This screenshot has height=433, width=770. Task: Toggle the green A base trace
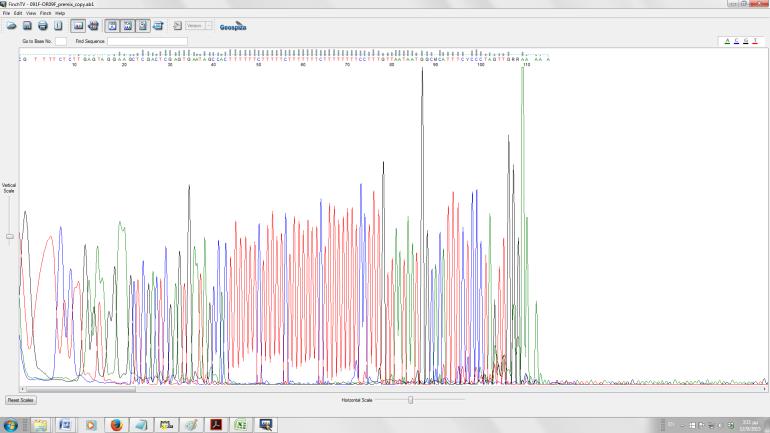pyautogui.click(x=727, y=41)
